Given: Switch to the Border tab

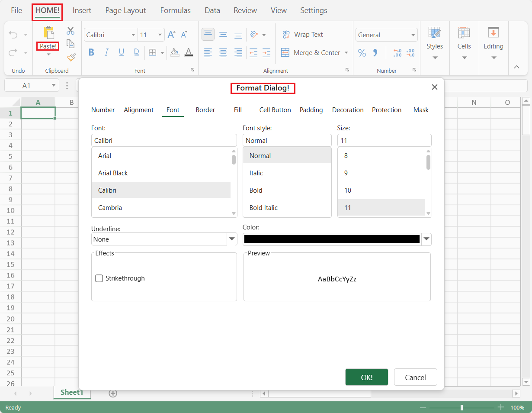Looking at the screenshot, I should point(205,110).
